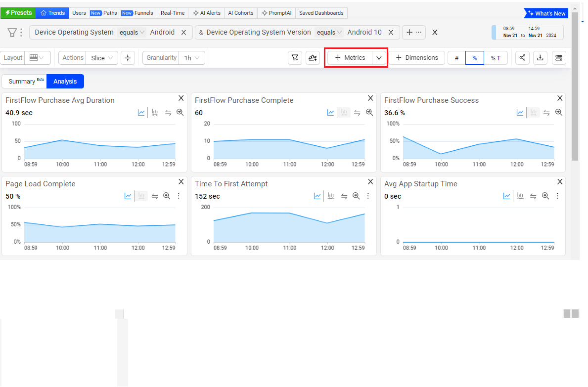Click the share icon in the toolbar

coord(522,58)
